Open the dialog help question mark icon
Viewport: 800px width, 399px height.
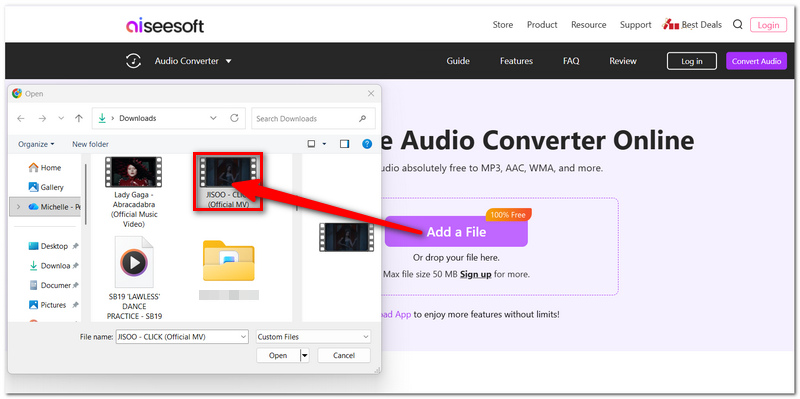point(367,144)
